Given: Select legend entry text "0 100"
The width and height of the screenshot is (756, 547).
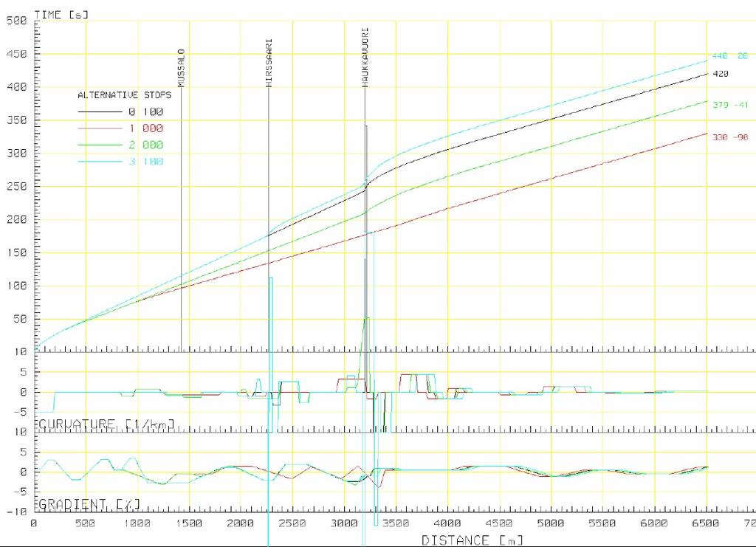Looking at the screenshot, I should tap(145, 111).
